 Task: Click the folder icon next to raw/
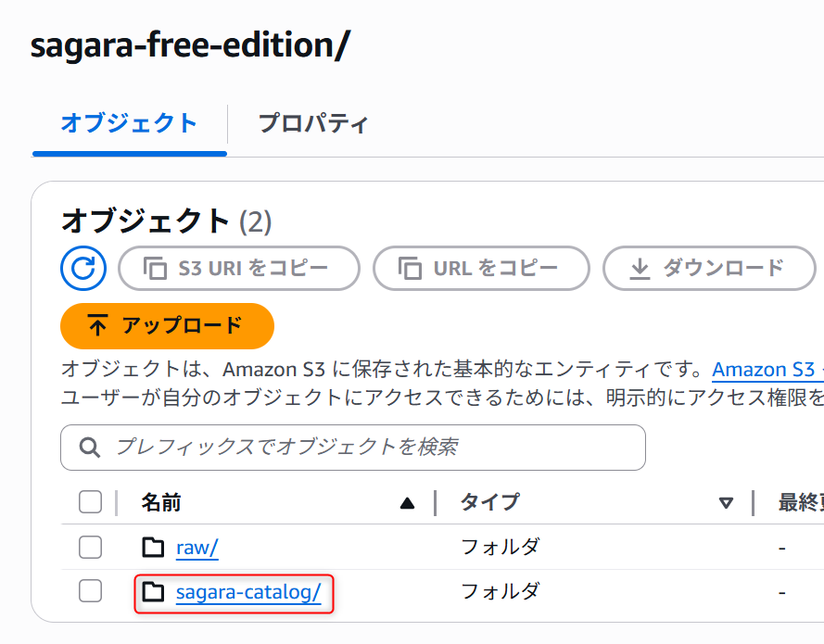click(x=154, y=548)
